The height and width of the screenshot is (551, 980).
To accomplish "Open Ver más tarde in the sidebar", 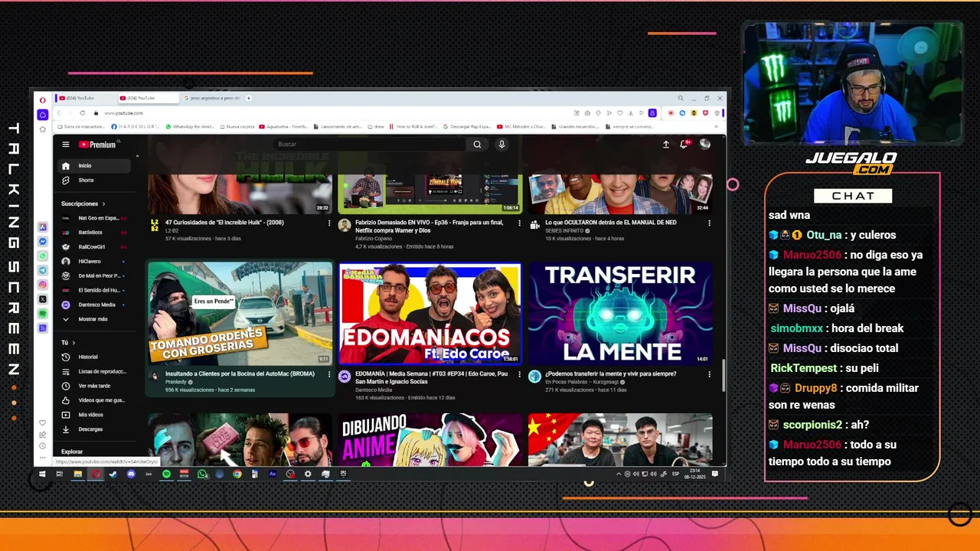I will (95, 386).
